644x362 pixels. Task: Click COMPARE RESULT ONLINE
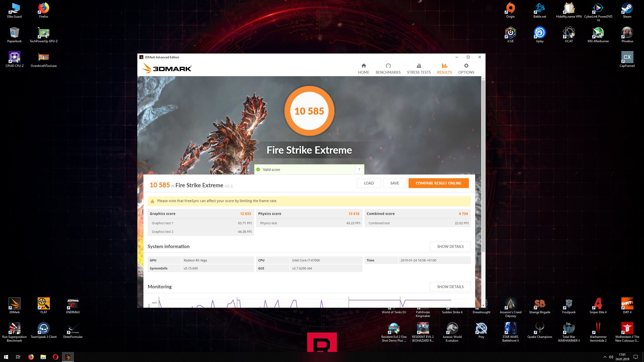click(438, 183)
